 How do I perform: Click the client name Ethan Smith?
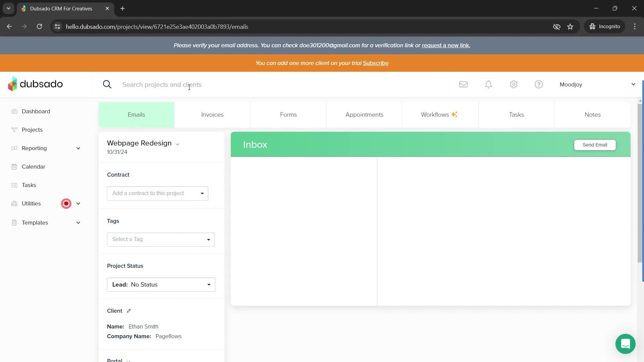143,326
